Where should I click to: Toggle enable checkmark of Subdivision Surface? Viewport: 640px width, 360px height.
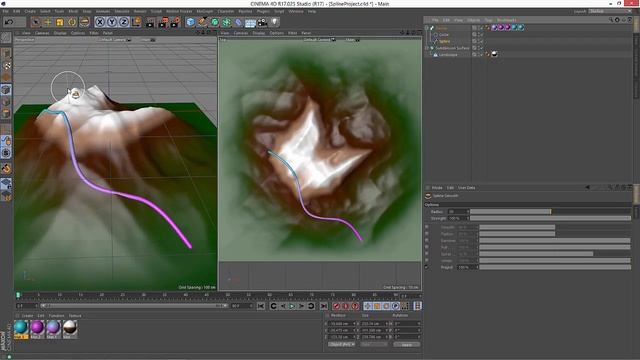coord(481,48)
